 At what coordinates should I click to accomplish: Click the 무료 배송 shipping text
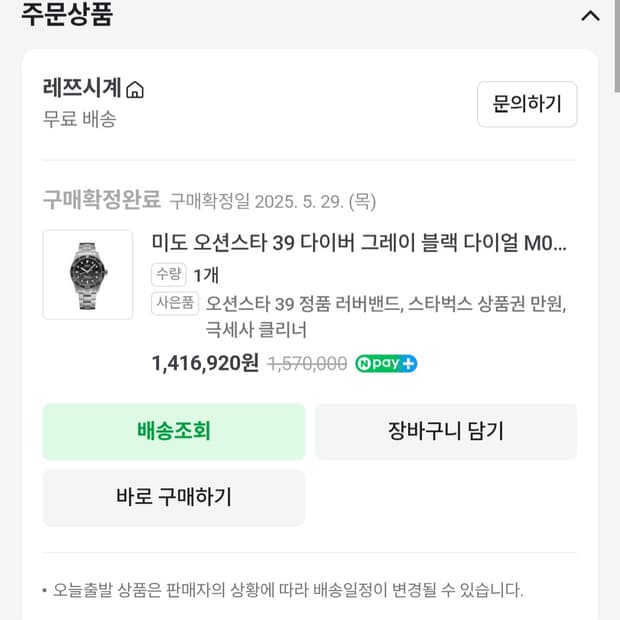coord(80,119)
